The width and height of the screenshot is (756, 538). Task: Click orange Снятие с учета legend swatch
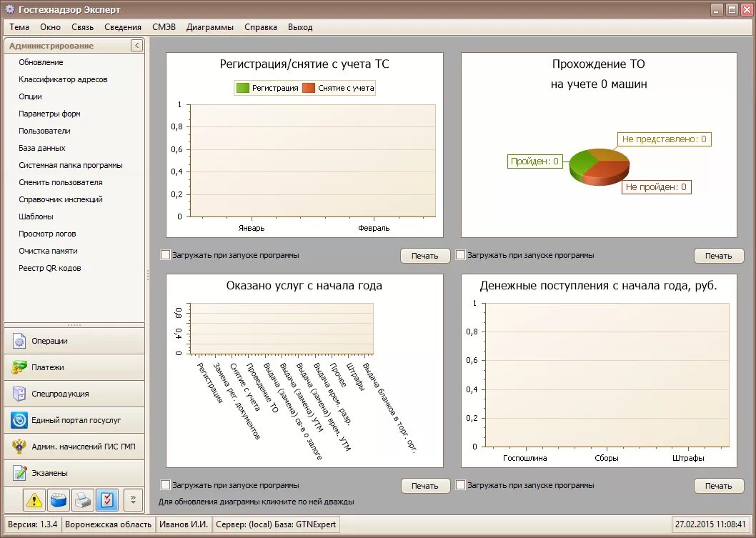click(309, 88)
